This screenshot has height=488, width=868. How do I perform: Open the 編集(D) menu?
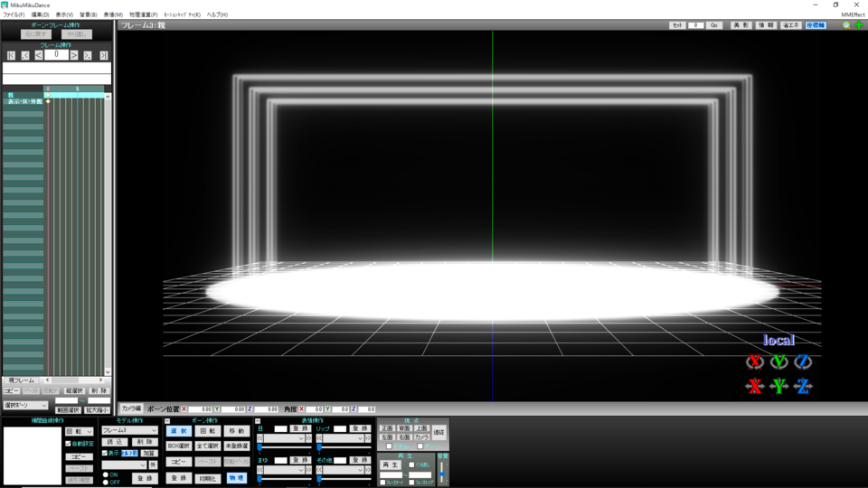coord(40,15)
